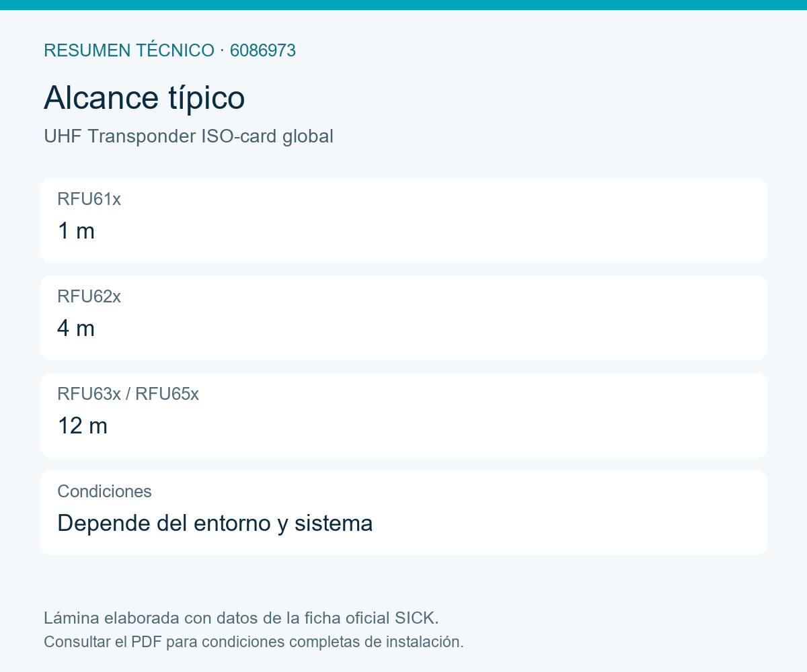Click the RESUMEN TÉCNICO header text
807x672 pixels.
[129, 50]
